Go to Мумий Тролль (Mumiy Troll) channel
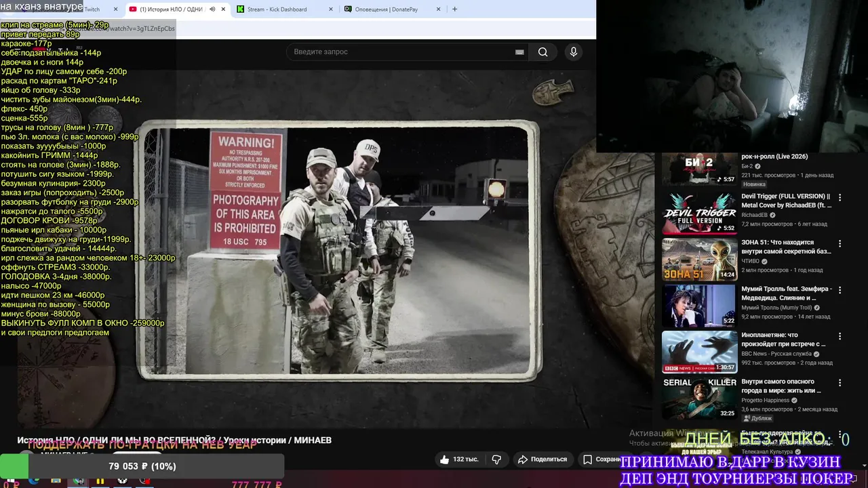This screenshot has width=868, height=488. 776,308
